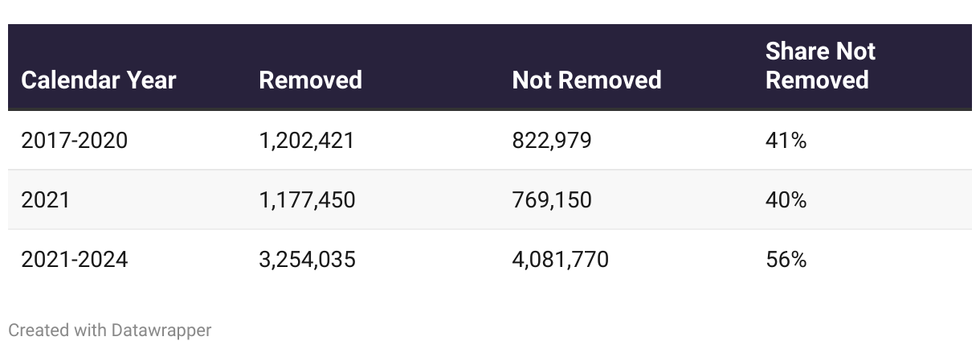
Task: Select the 2017-2020 row label
Action: (x=74, y=141)
